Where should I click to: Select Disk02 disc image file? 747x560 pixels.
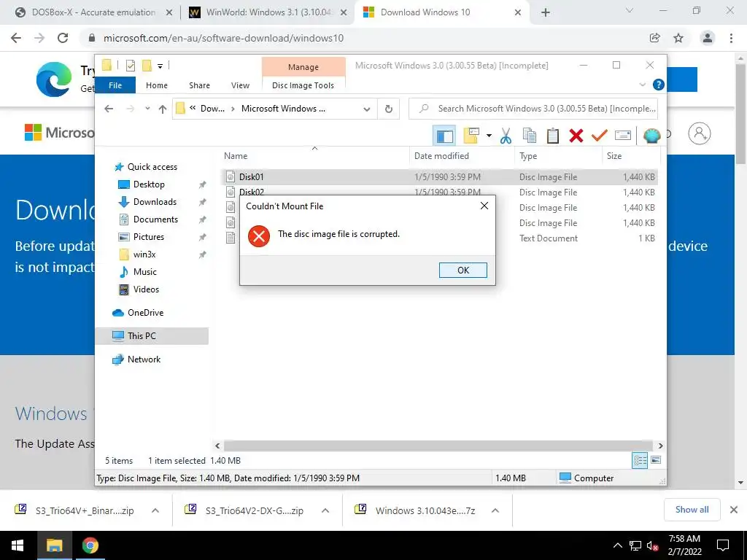pos(440,192)
